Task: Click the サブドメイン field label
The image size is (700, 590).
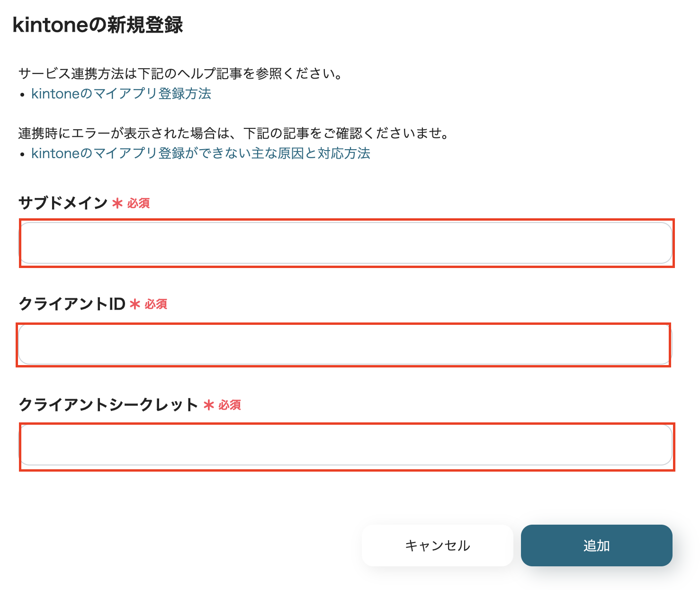Action: [x=63, y=203]
